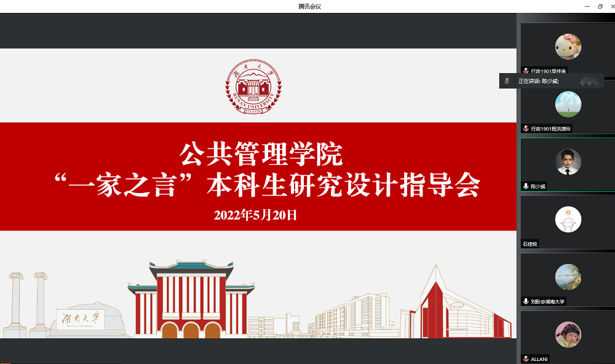This screenshot has width=615, height=364.
Task: Click mic icon in the speaking indicator bar
Action: click(507, 81)
